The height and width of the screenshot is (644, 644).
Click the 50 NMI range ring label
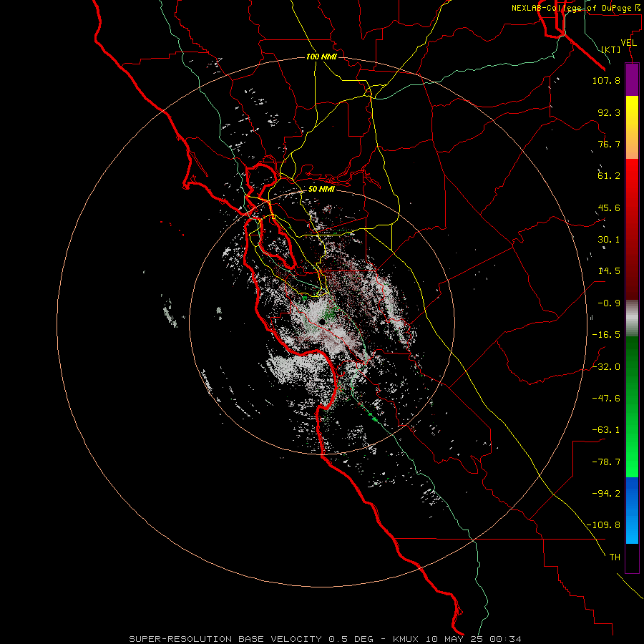coord(321,189)
